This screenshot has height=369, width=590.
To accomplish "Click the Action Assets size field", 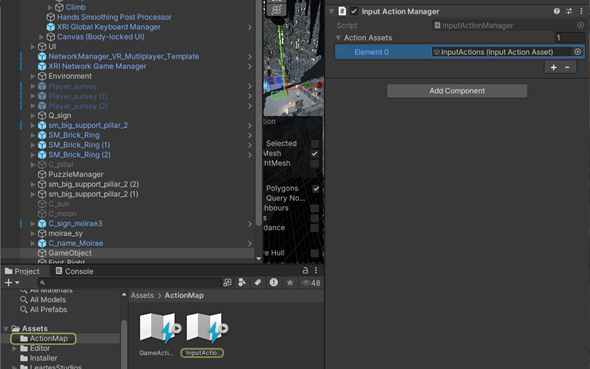I will click(569, 38).
